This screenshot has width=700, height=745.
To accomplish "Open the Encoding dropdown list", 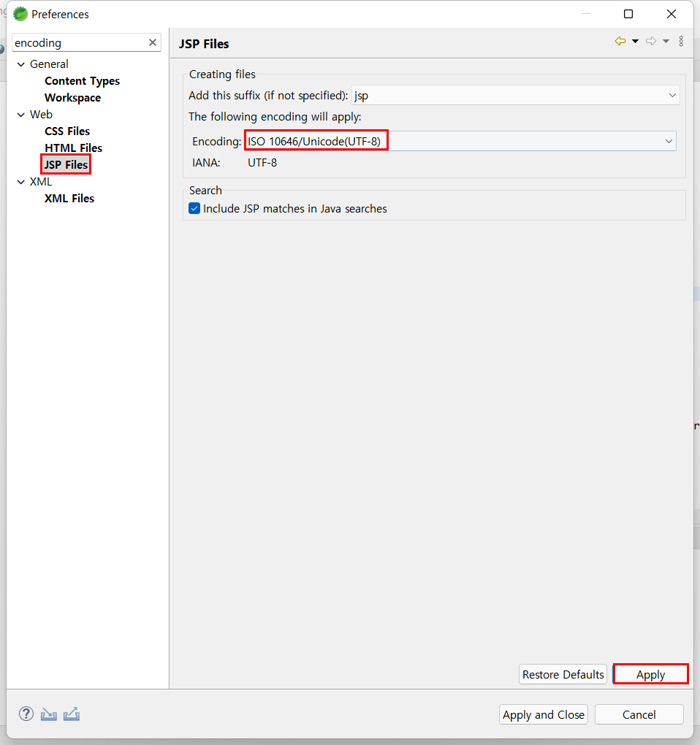I will 460,141.
